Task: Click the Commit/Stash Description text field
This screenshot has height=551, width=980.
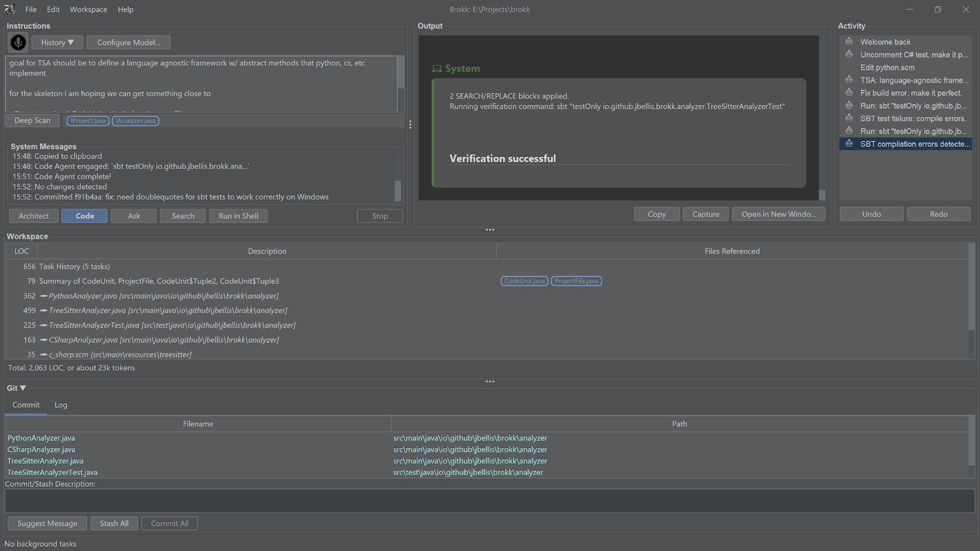Action: pyautogui.click(x=490, y=501)
